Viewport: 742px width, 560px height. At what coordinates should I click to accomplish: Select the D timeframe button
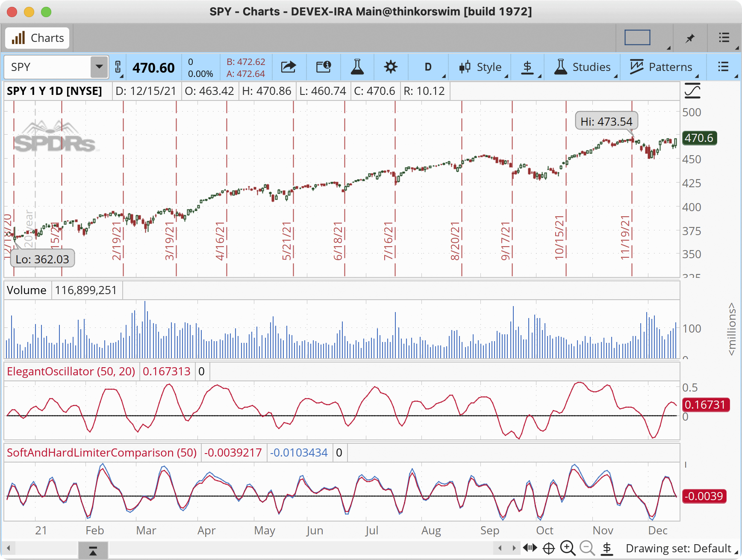coord(428,67)
